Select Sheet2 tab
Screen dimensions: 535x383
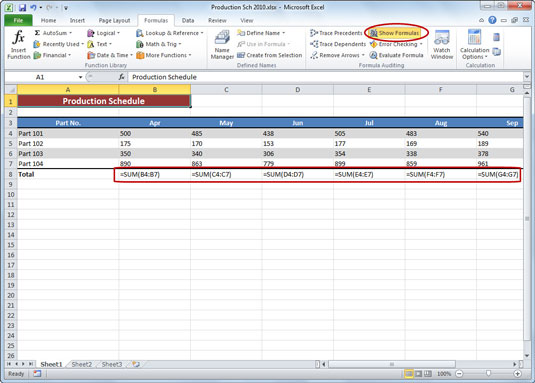(82, 364)
